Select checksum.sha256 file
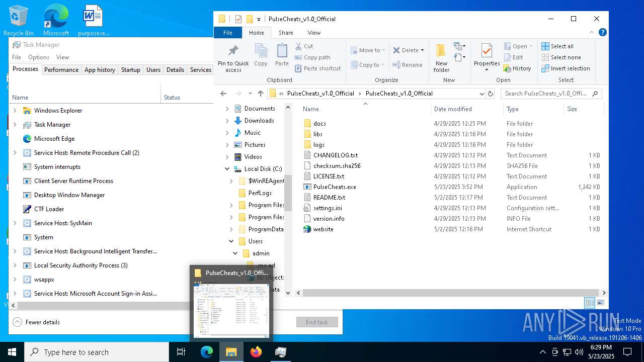 click(x=337, y=165)
